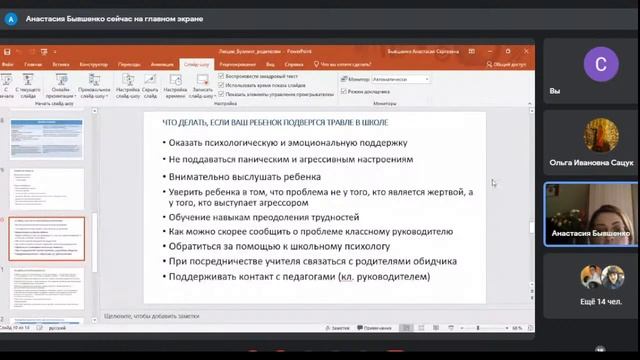Click zoom out minus in status bar
The height and width of the screenshot is (360, 640).
(x=462, y=328)
